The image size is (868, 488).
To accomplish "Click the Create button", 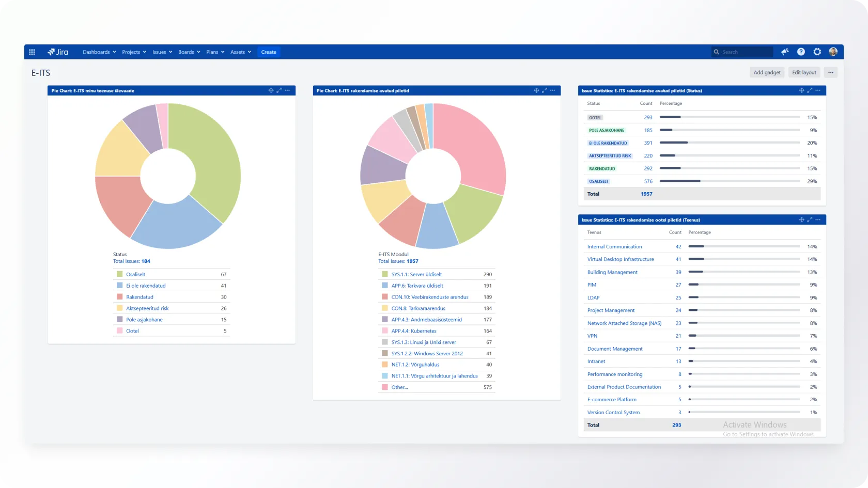I will (x=269, y=52).
